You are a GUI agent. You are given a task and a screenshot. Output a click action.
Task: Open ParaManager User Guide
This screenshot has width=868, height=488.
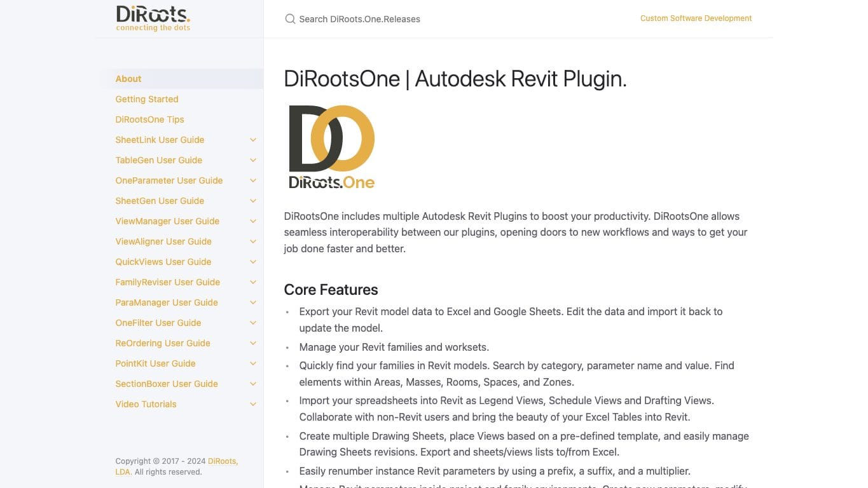pyautogui.click(x=167, y=302)
